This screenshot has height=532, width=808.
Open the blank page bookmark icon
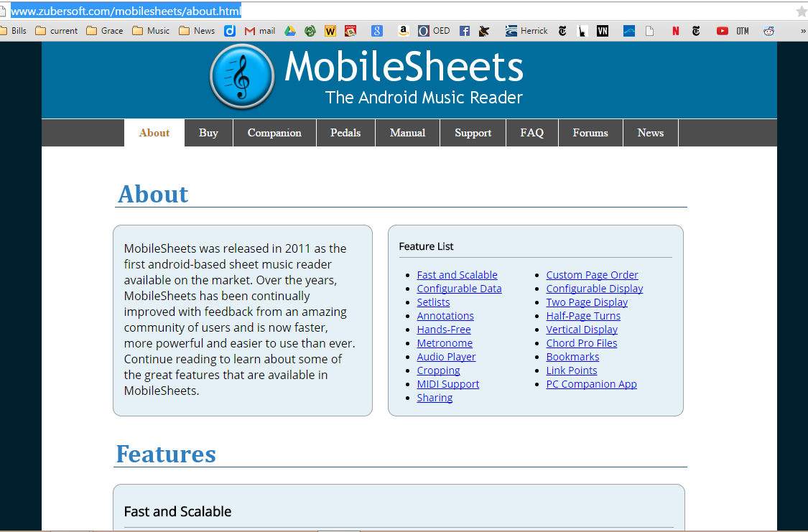tap(649, 31)
